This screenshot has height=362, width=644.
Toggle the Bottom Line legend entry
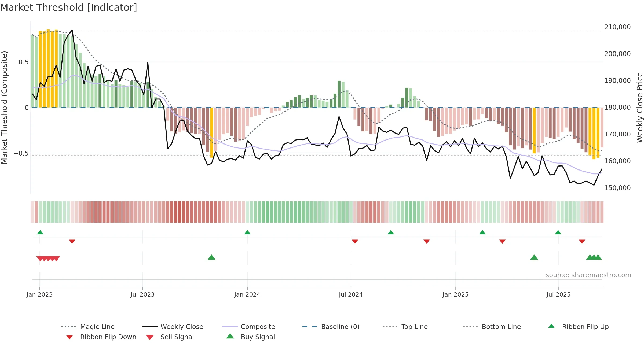(x=492, y=327)
